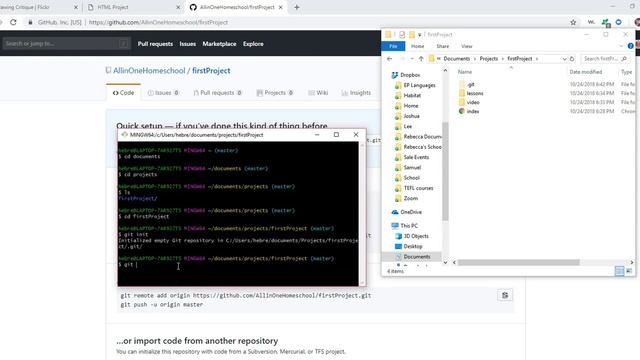The width and height of the screenshot is (640, 360).
Task: Open Issues in GitHub header
Action: (188, 44)
